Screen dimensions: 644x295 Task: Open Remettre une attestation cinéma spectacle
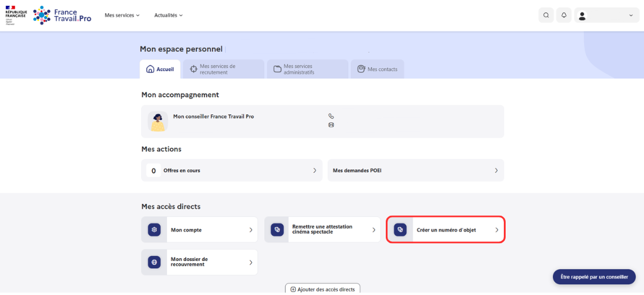323,230
